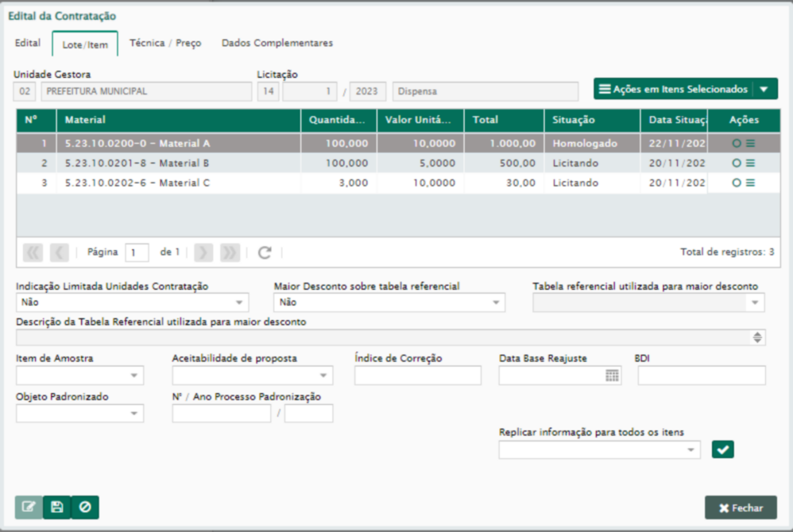This screenshot has width=793, height=532.
Task: Click date 22/11/202 cell
Action: click(674, 144)
